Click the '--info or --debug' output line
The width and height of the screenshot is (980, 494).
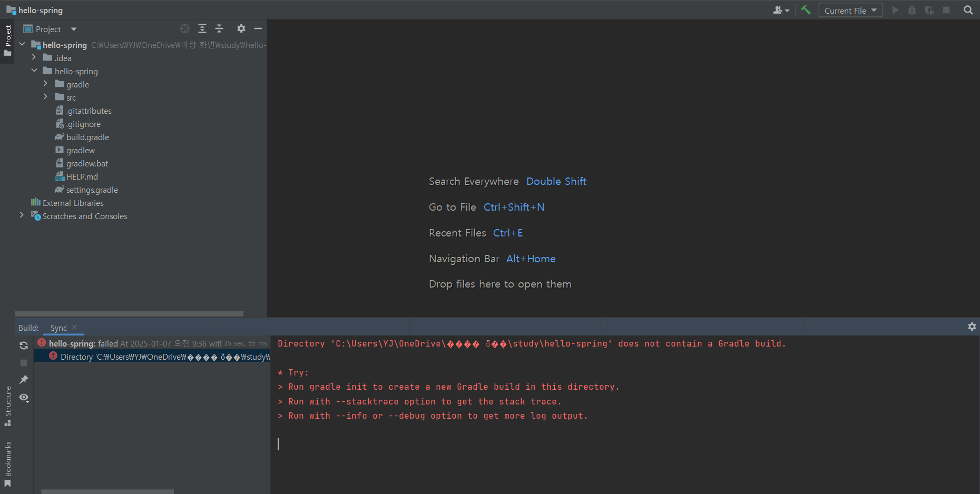pos(433,416)
